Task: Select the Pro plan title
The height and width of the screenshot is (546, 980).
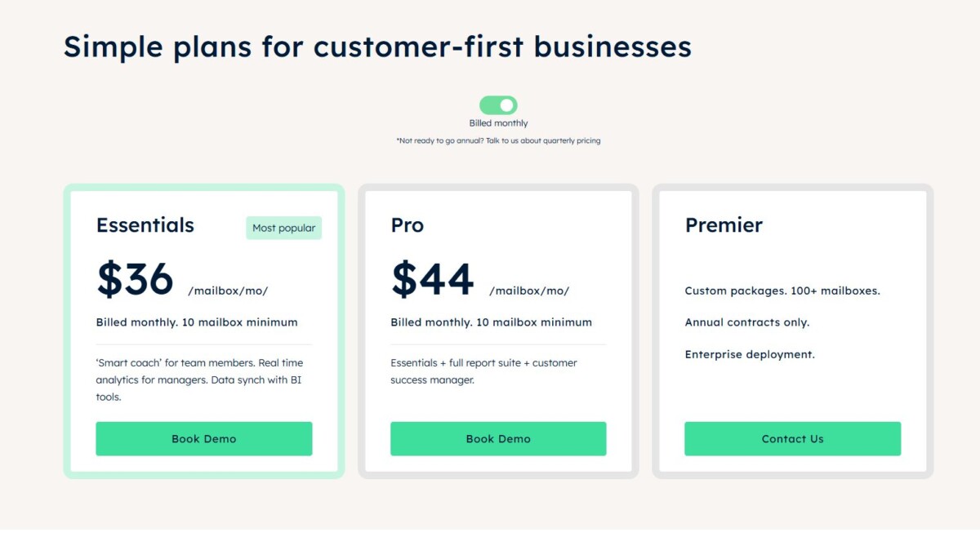Action: (x=408, y=225)
